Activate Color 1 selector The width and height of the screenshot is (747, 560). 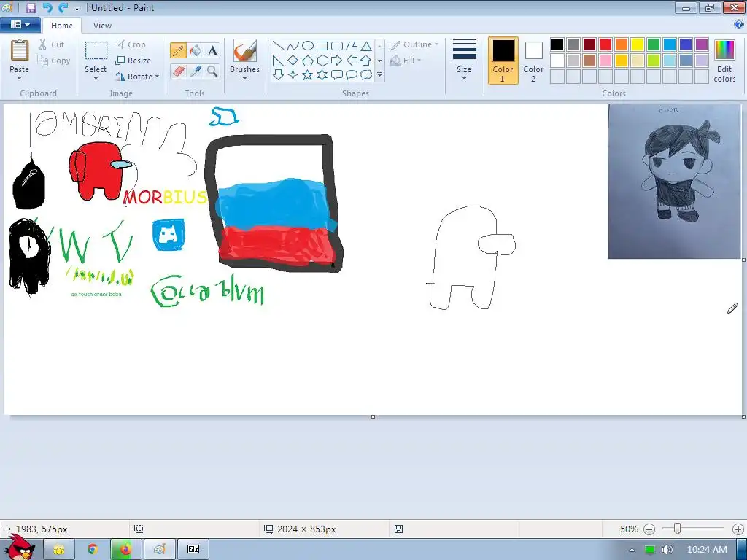point(503,61)
